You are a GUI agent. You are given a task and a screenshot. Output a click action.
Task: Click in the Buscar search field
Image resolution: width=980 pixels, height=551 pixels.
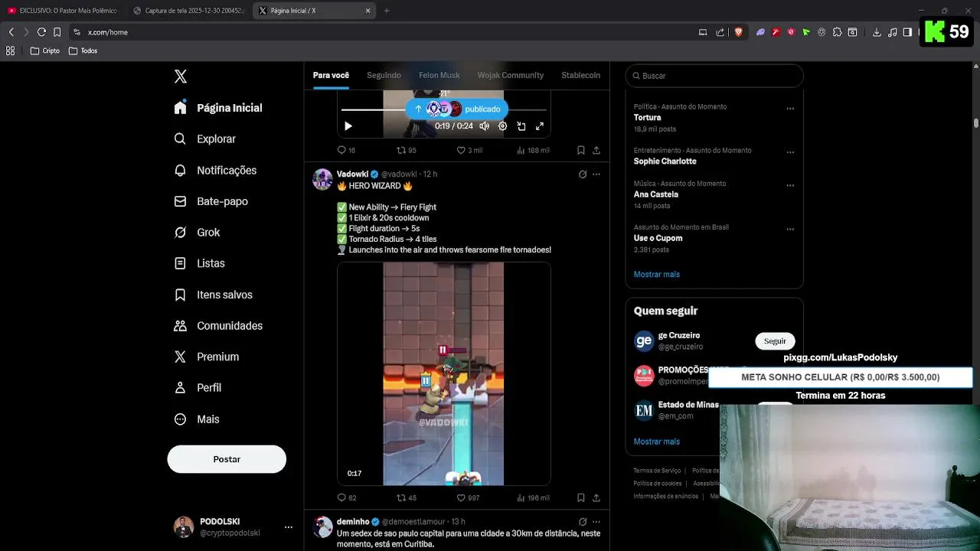714,76
